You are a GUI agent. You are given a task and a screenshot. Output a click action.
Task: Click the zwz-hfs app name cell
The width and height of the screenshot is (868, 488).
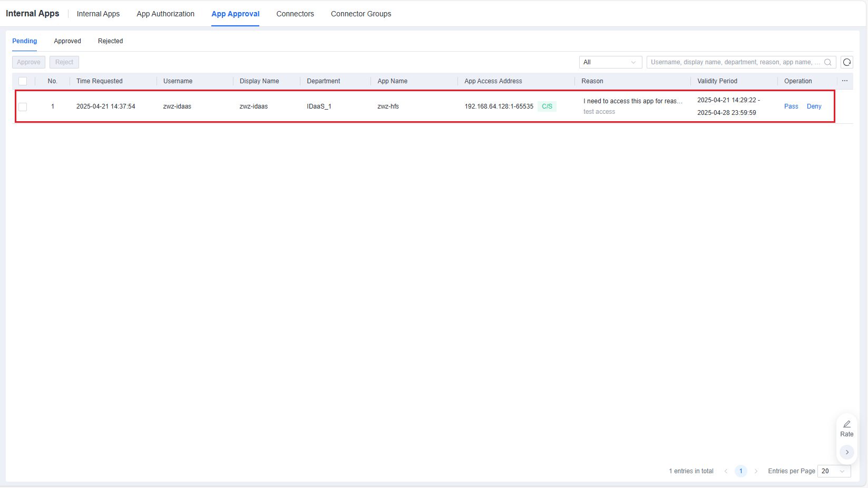[388, 106]
